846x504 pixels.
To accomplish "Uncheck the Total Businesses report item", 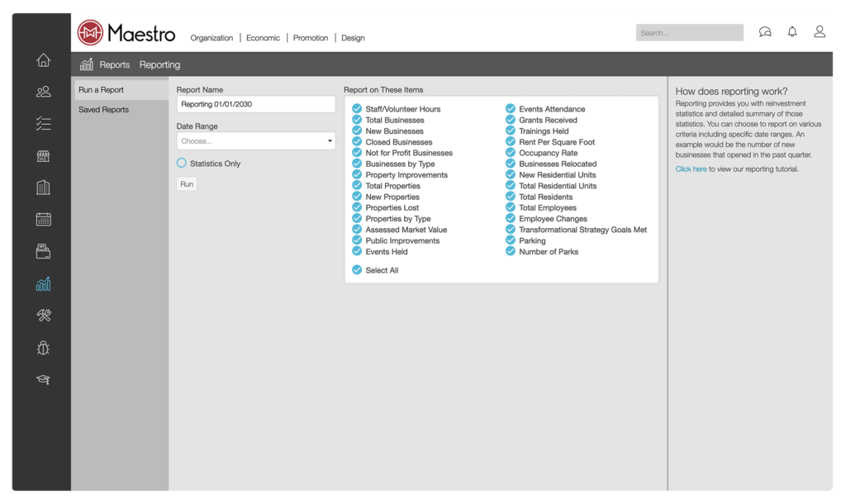I will 357,120.
